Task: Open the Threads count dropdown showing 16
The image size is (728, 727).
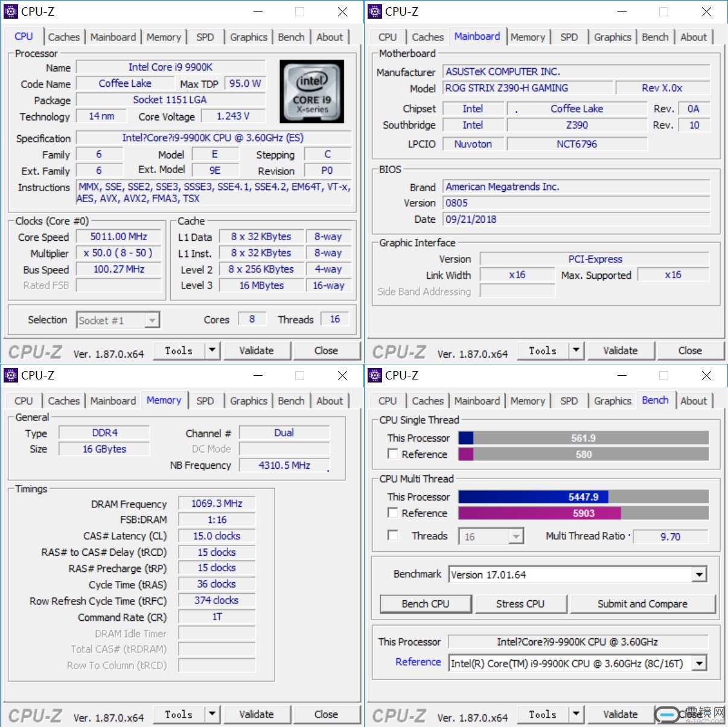Action: point(516,536)
